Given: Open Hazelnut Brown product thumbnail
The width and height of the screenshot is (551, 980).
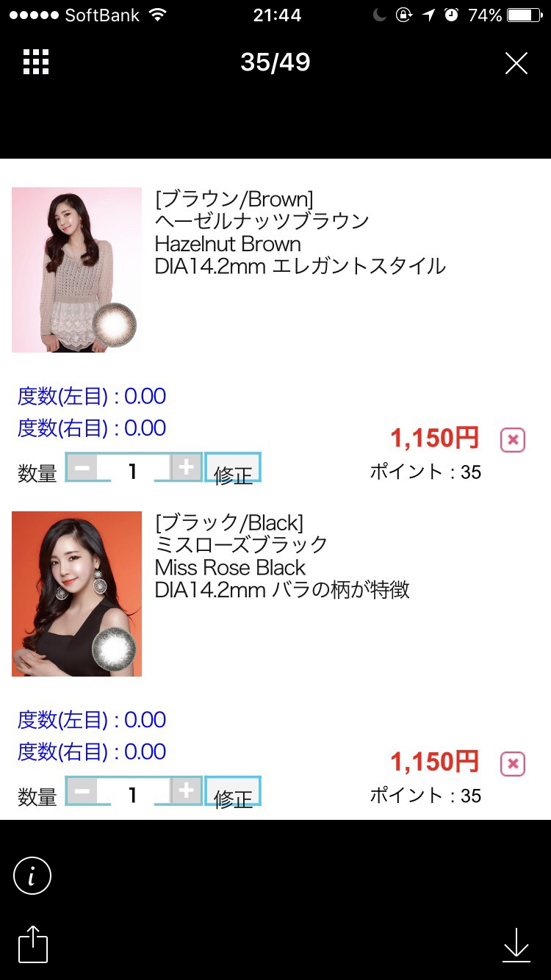Looking at the screenshot, I should pos(76,270).
